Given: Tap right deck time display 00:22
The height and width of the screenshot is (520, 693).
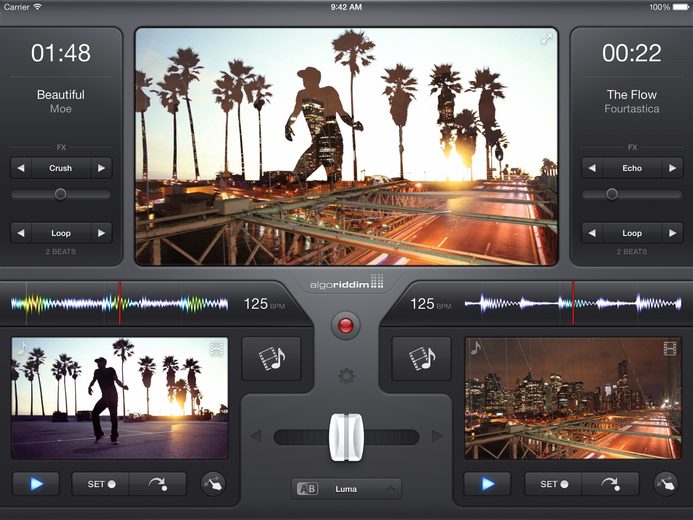Looking at the screenshot, I should tap(632, 53).
